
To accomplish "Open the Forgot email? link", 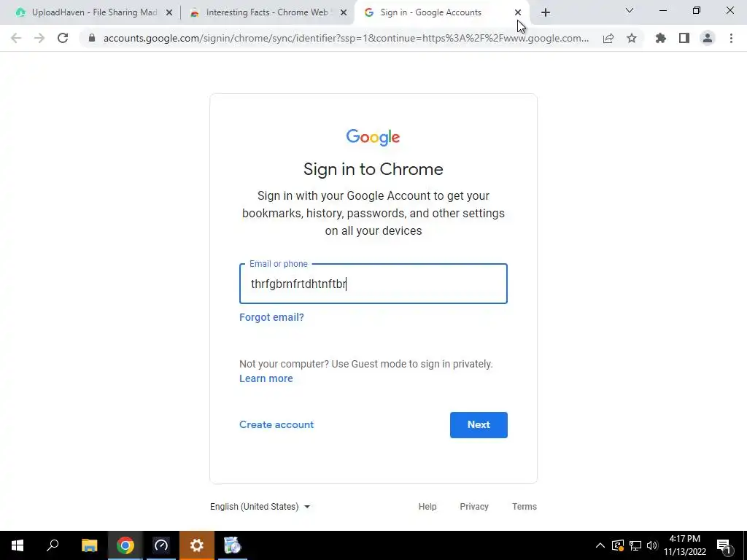I will [271, 317].
